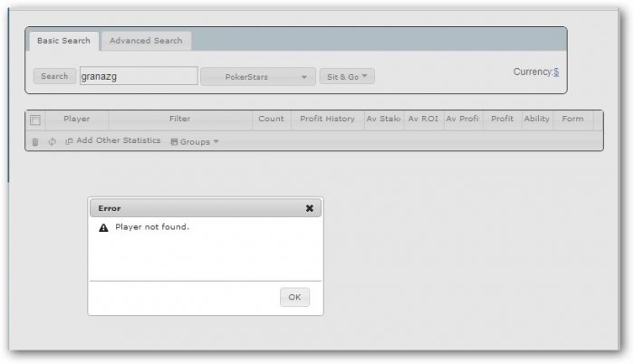The image size is (634, 364).
Task: Expand the Groups dropdown menu
Action: coord(195,141)
